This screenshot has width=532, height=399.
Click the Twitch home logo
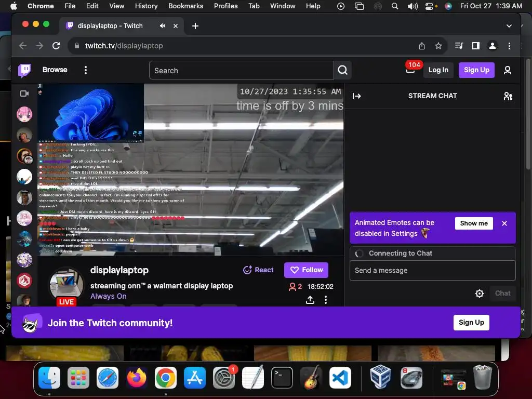click(24, 70)
